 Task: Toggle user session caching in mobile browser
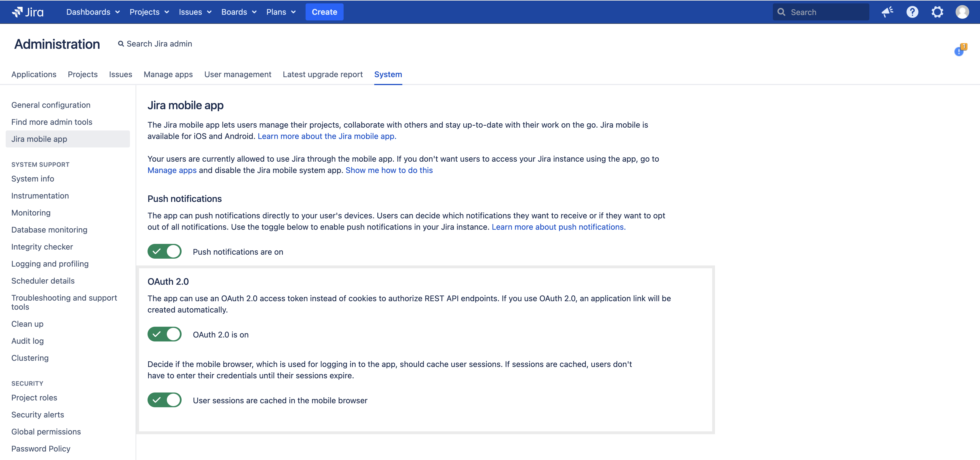coord(164,400)
